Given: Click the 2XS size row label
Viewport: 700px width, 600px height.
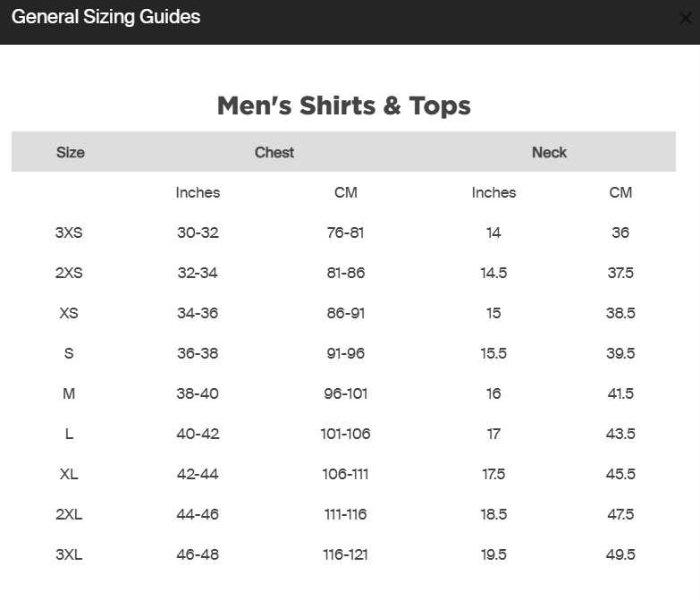Looking at the screenshot, I should coord(69,273).
